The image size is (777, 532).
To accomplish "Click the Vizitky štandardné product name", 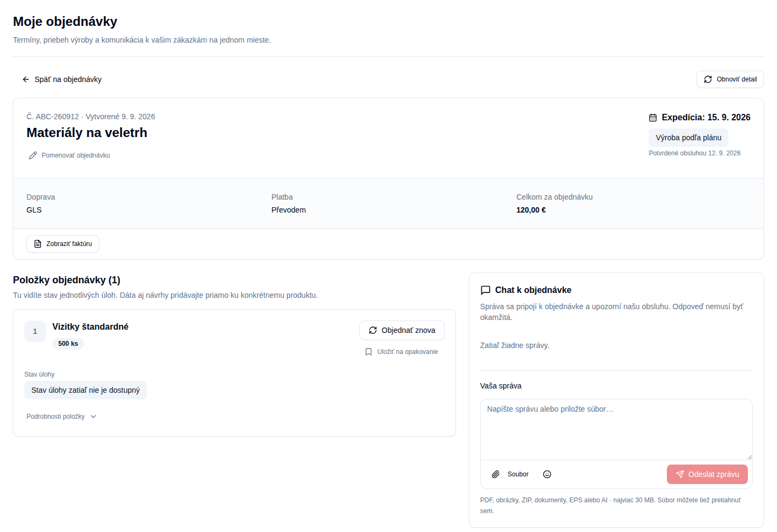I will (x=90, y=326).
